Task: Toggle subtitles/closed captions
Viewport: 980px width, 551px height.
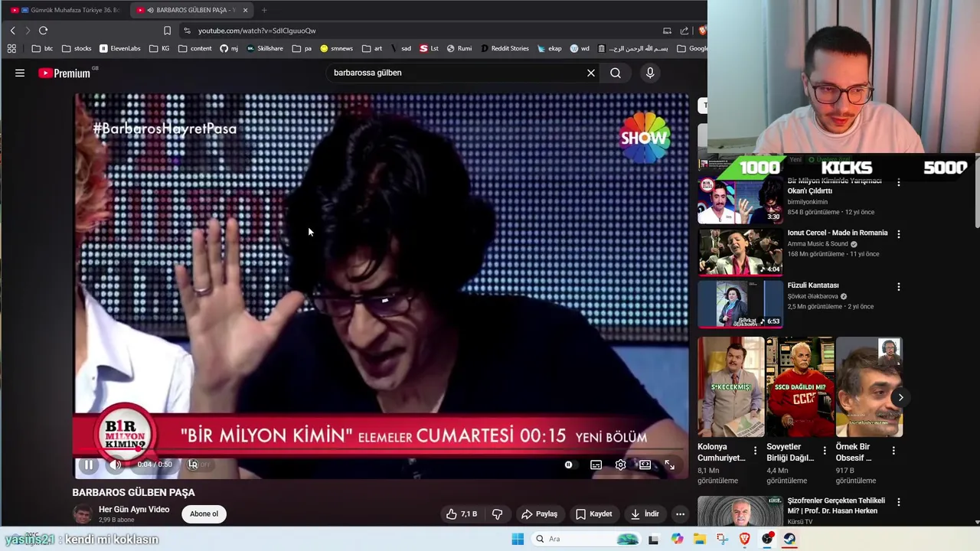Action: coord(596,465)
